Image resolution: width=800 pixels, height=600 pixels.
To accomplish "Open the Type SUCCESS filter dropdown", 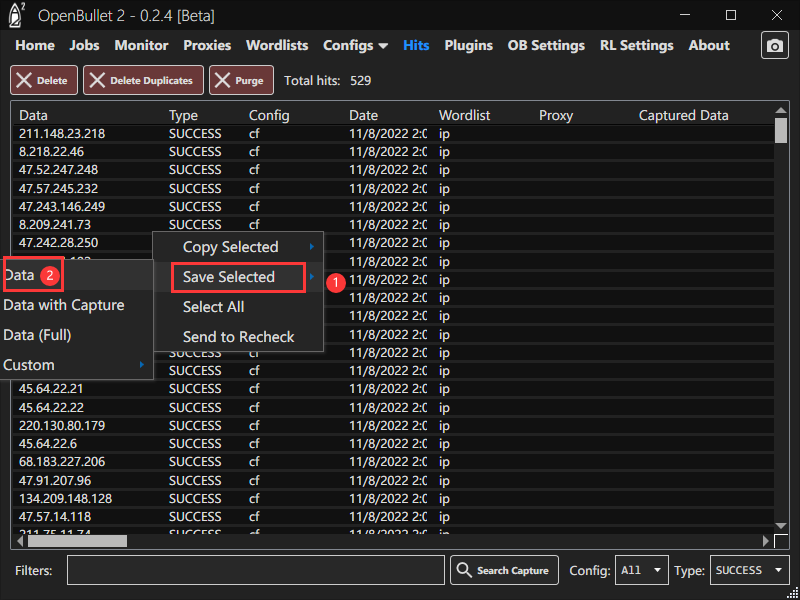I will pos(750,570).
